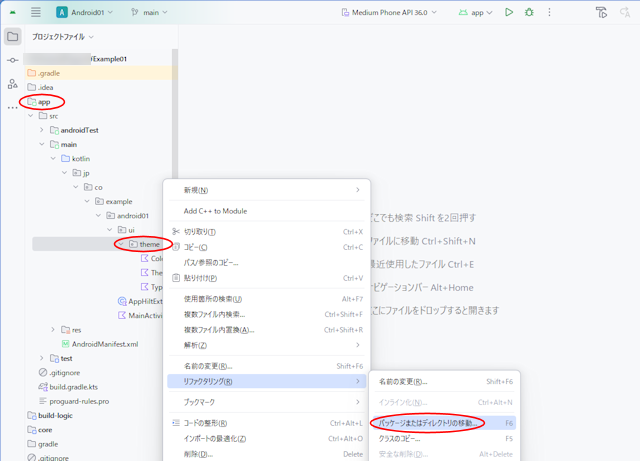640x461 pixels.
Task: Click the Run app play button
Action: click(x=509, y=13)
